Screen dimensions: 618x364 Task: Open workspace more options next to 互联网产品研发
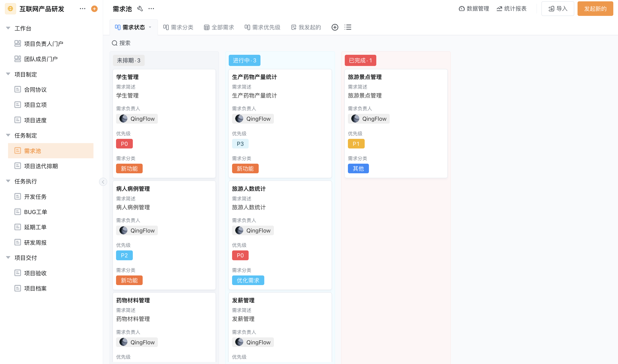(83, 9)
